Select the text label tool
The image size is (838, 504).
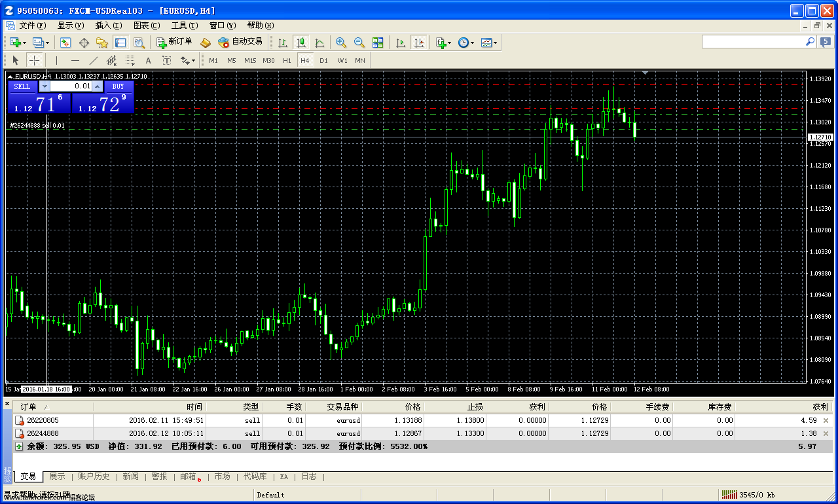coord(166,60)
